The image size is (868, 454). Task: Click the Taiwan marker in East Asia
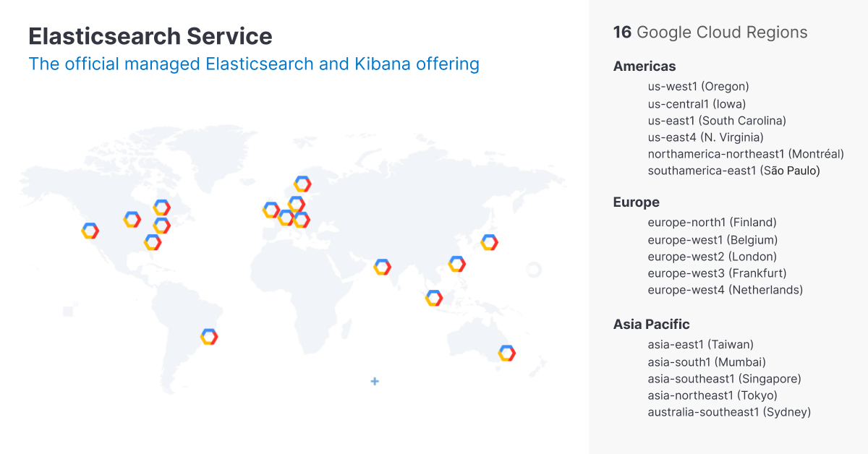(456, 264)
